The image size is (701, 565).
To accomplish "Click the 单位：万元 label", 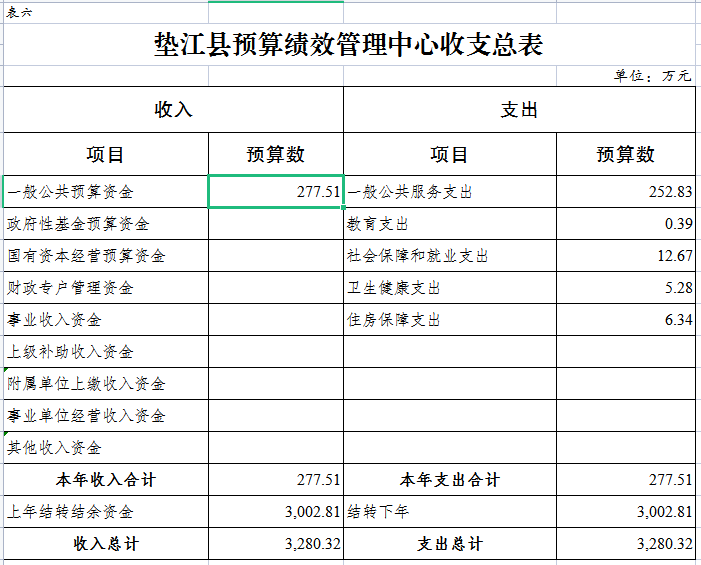I will click(x=652, y=76).
